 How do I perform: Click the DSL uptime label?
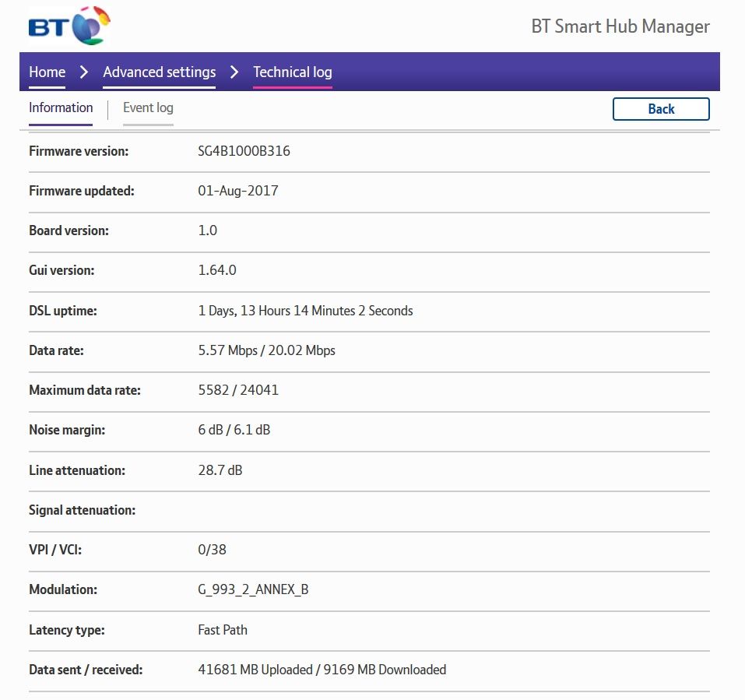63,311
